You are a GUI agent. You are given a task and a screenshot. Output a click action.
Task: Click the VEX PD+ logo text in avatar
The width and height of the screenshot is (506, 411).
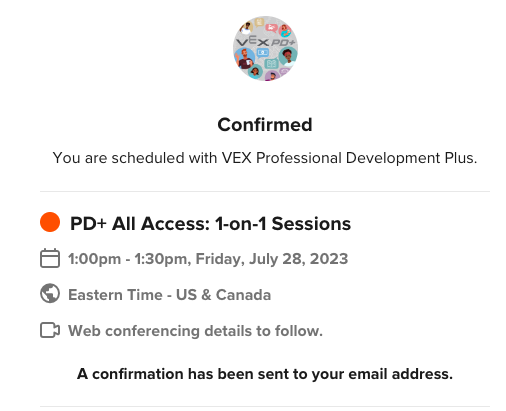click(x=265, y=41)
